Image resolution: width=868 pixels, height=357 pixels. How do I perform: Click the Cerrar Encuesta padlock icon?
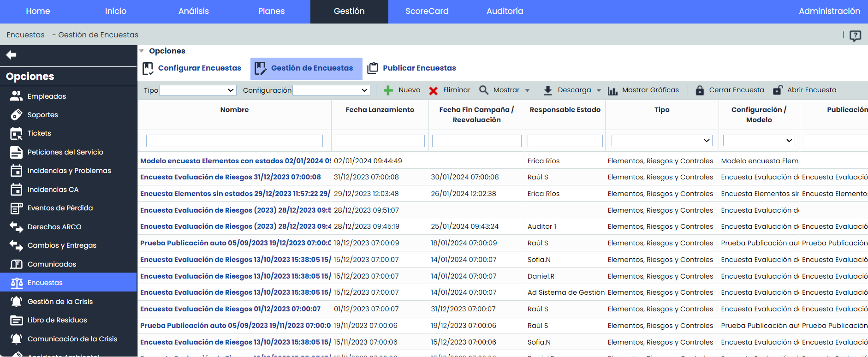point(700,90)
